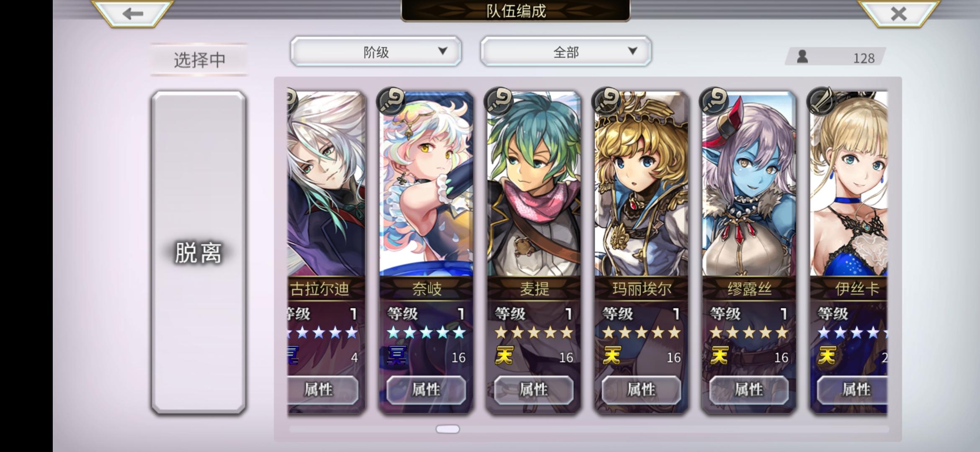Open the 全部 filter dropdown
This screenshot has width=980, height=452.
click(566, 51)
